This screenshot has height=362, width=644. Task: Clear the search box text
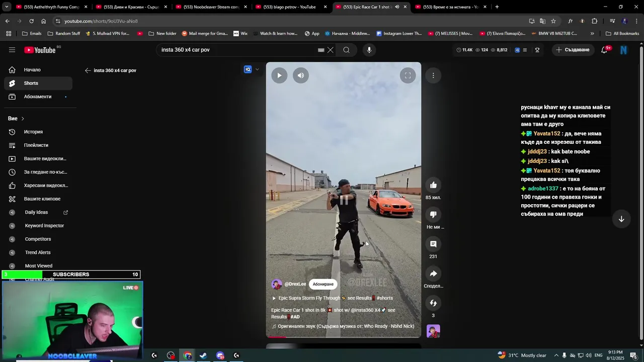coord(331,50)
